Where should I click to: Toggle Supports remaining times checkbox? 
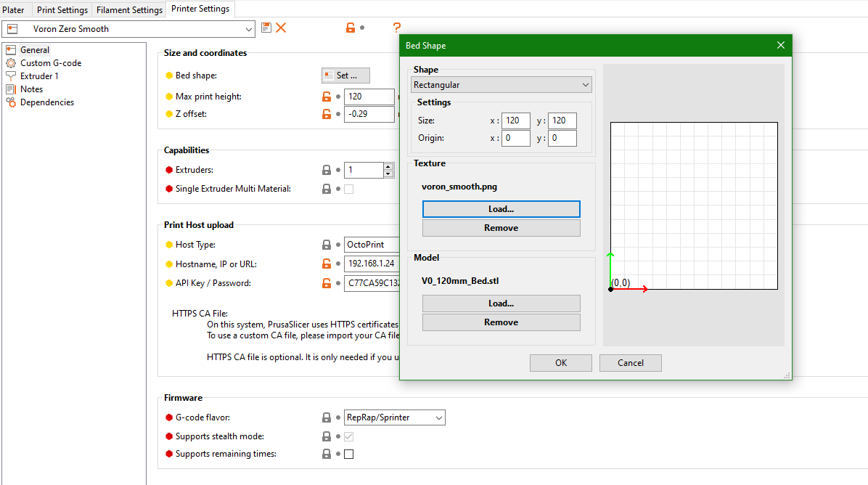tap(349, 455)
